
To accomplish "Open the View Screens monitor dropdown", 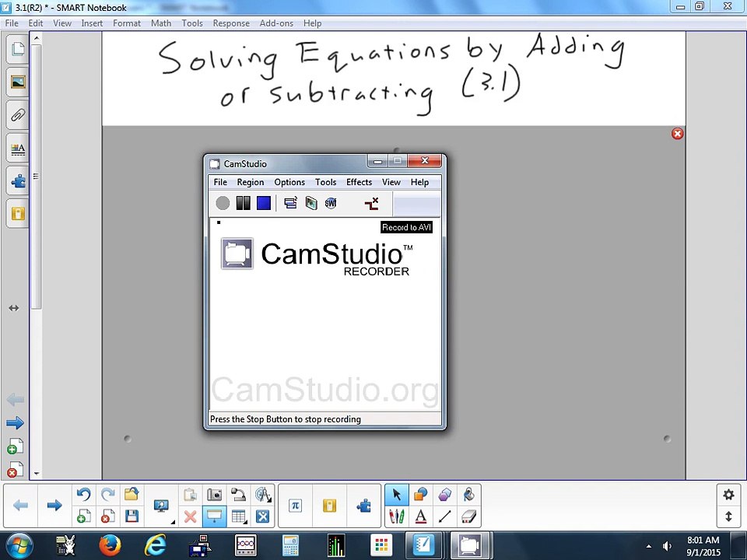I will click(x=162, y=506).
